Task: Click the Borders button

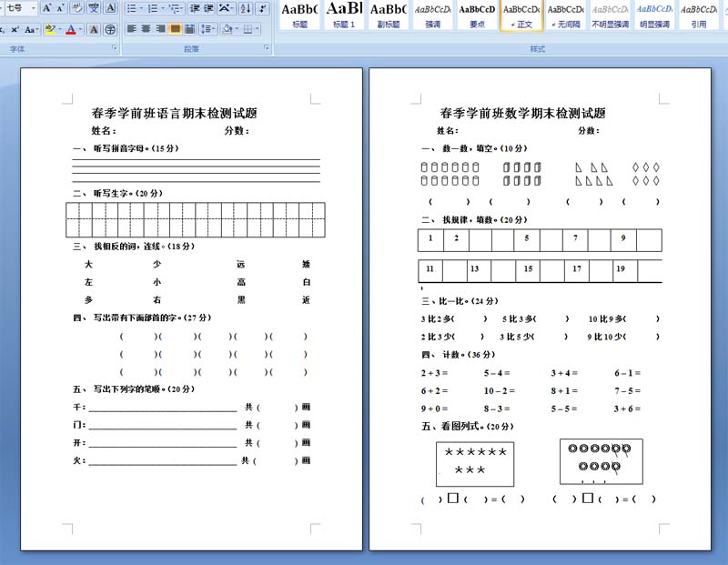Action: point(248,29)
